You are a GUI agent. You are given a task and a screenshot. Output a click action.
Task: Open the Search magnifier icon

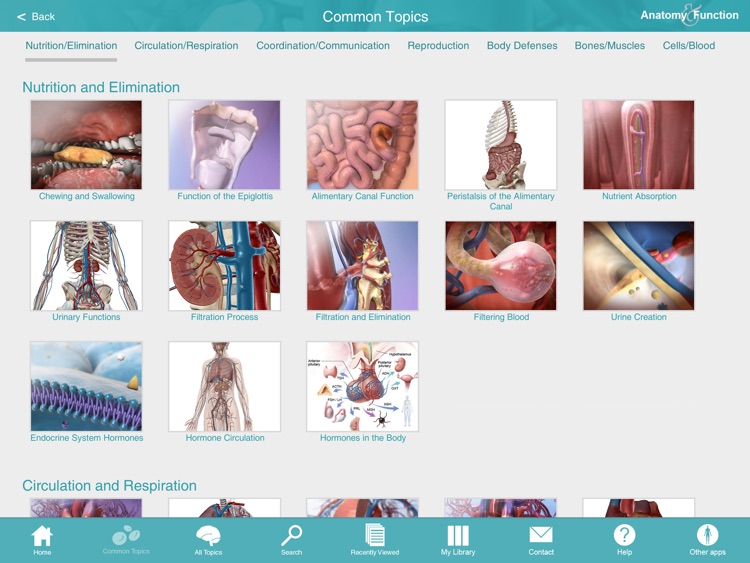(291, 540)
